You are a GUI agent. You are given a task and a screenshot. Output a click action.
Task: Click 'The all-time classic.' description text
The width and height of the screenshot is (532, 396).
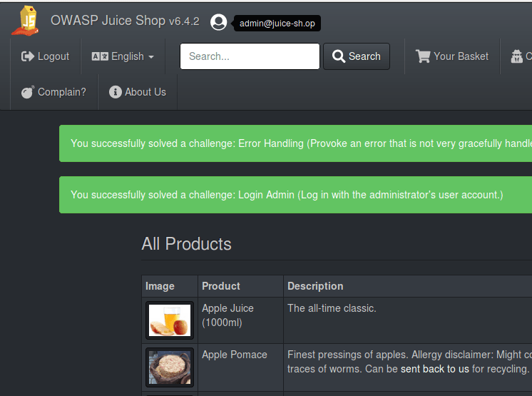click(332, 308)
